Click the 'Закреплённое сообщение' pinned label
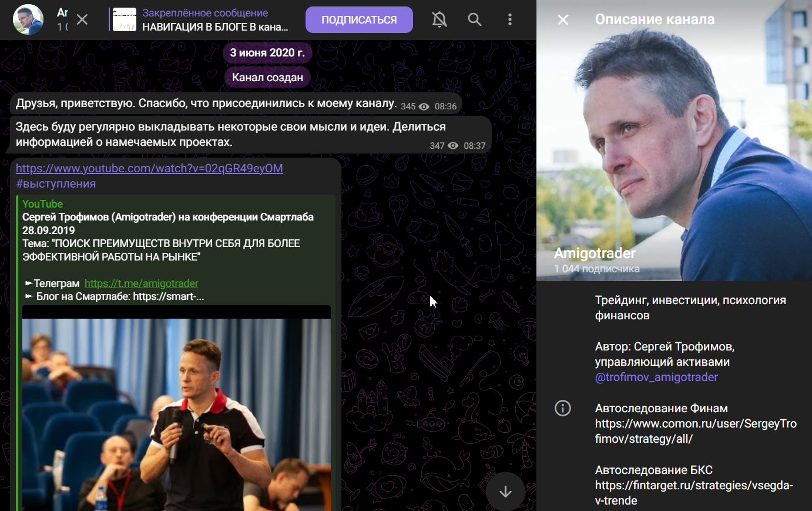Viewport: 812px width, 511px height. (205, 13)
